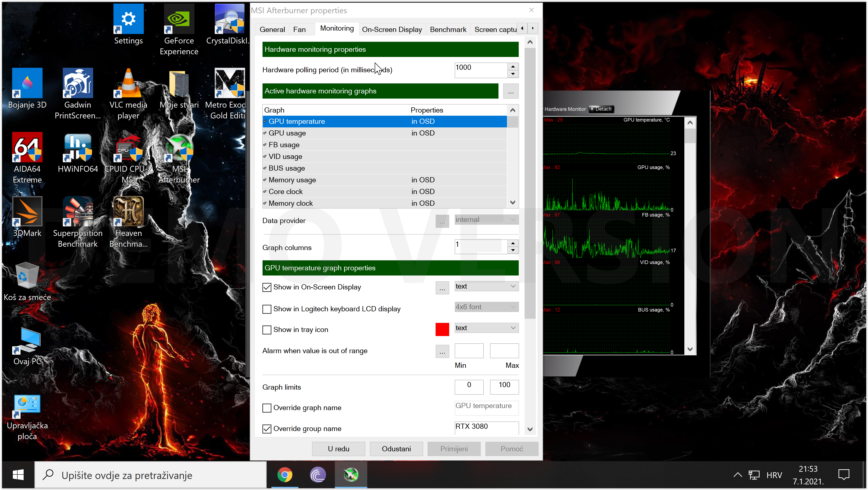
Task: Click the Graph limits minimum field
Action: click(x=469, y=387)
